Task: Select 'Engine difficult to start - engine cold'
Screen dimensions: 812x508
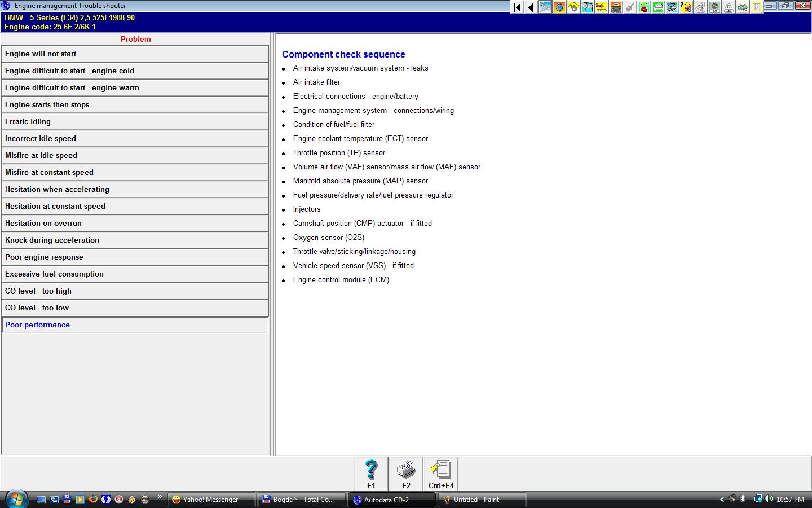Action: 135,71
